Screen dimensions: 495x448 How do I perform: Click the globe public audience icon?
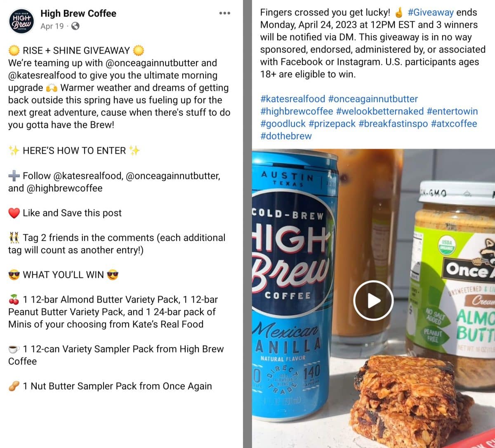tap(75, 26)
